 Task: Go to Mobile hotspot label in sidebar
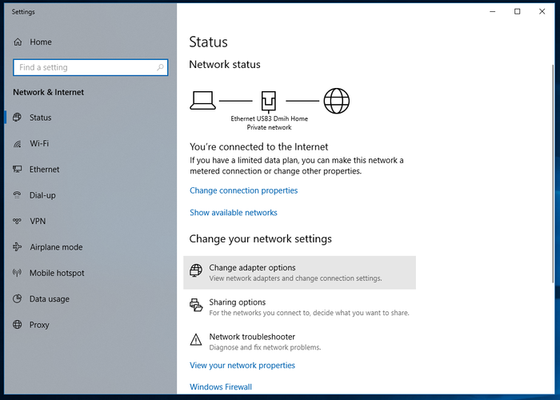pos(57,273)
